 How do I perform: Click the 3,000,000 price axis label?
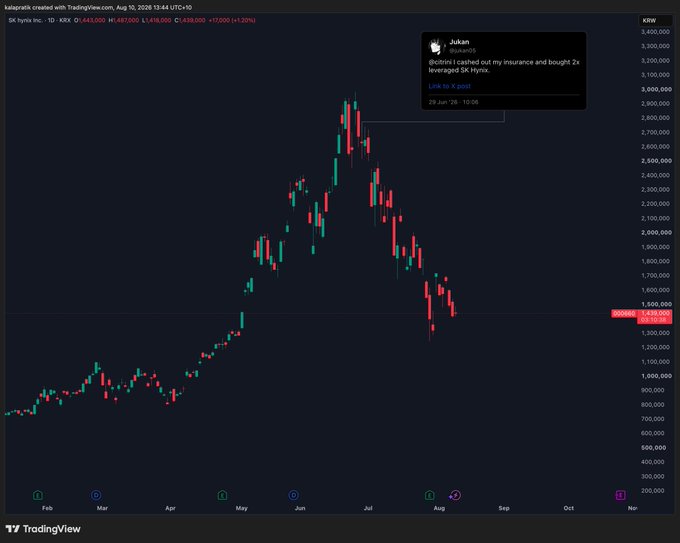[656, 89]
